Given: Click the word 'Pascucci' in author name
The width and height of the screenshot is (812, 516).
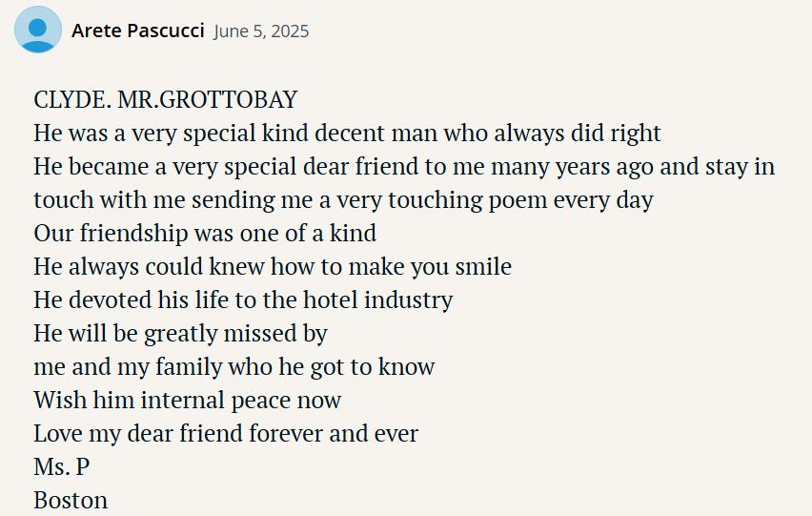Looking at the screenshot, I should [x=166, y=31].
